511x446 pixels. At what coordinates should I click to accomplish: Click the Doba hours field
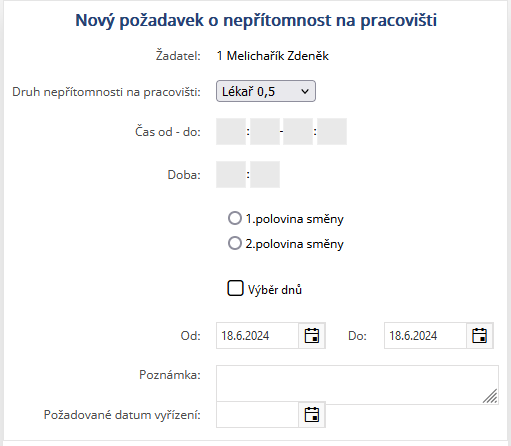(x=231, y=174)
